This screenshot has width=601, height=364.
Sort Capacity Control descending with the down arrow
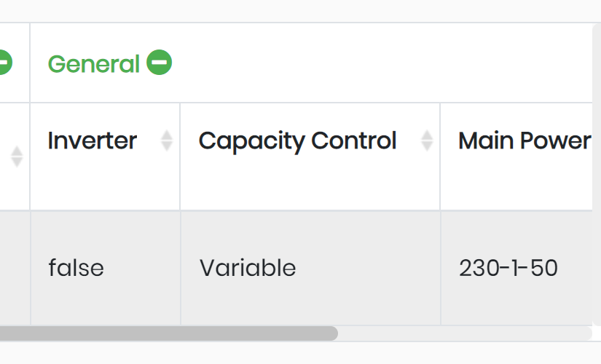tap(427, 146)
